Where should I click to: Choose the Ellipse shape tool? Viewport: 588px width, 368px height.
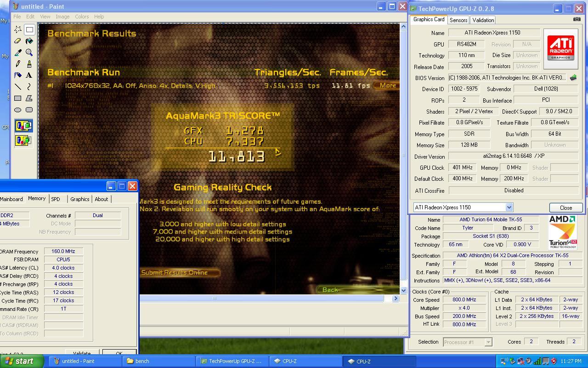(17, 110)
